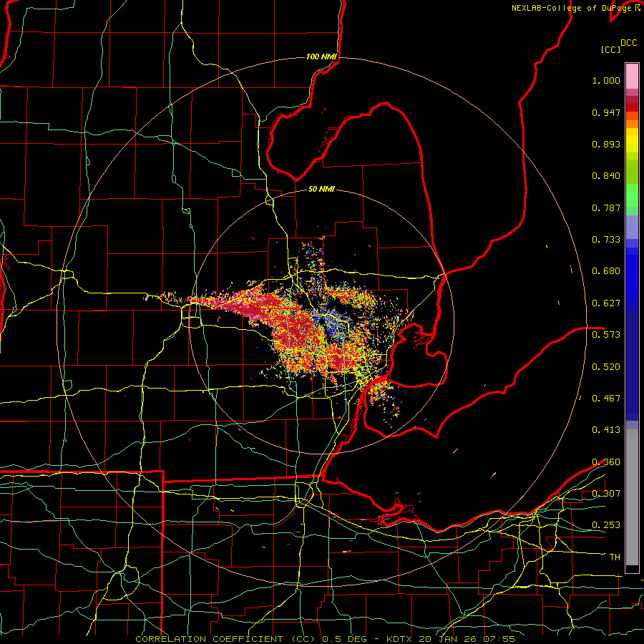
Task: Click the 0.253 scale value
Action: tap(606, 525)
